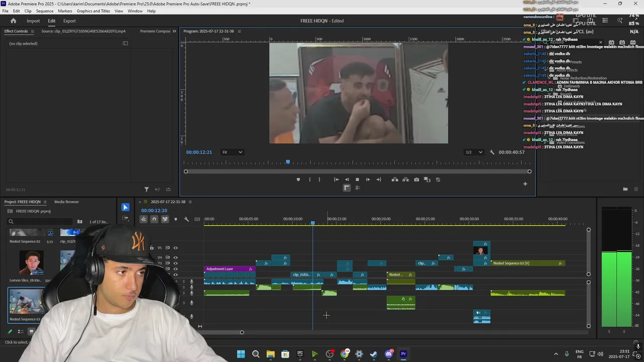Toggle Show Rulers in Program monitor
Image resolution: width=644 pixels, height=362 pixels.
[x=347, y=188]
